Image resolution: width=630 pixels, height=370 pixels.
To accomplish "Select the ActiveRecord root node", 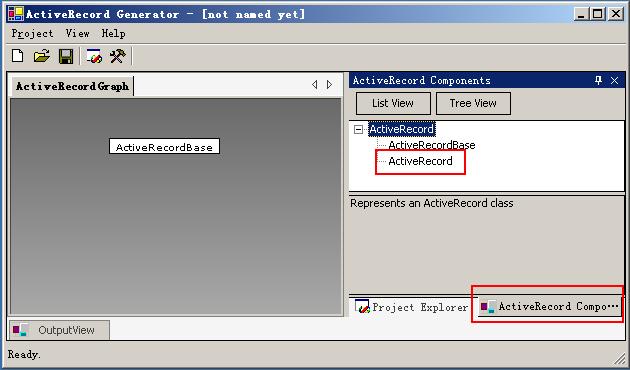I will 401,129.
